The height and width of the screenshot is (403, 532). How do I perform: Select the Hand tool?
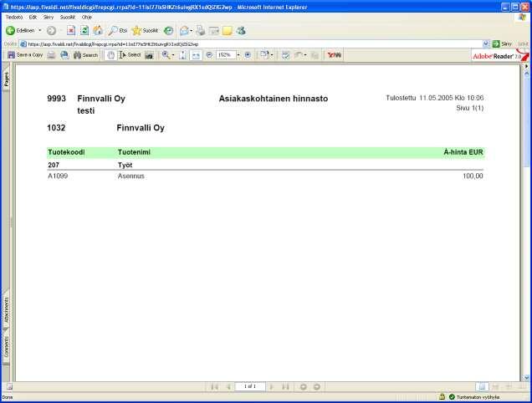(111, 55)
